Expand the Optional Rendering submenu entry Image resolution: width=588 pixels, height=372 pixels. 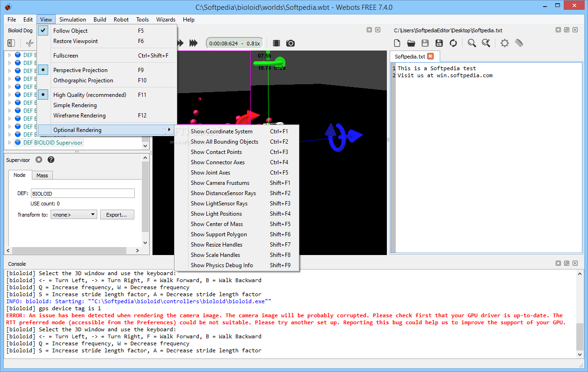click(x=107, y=130)
